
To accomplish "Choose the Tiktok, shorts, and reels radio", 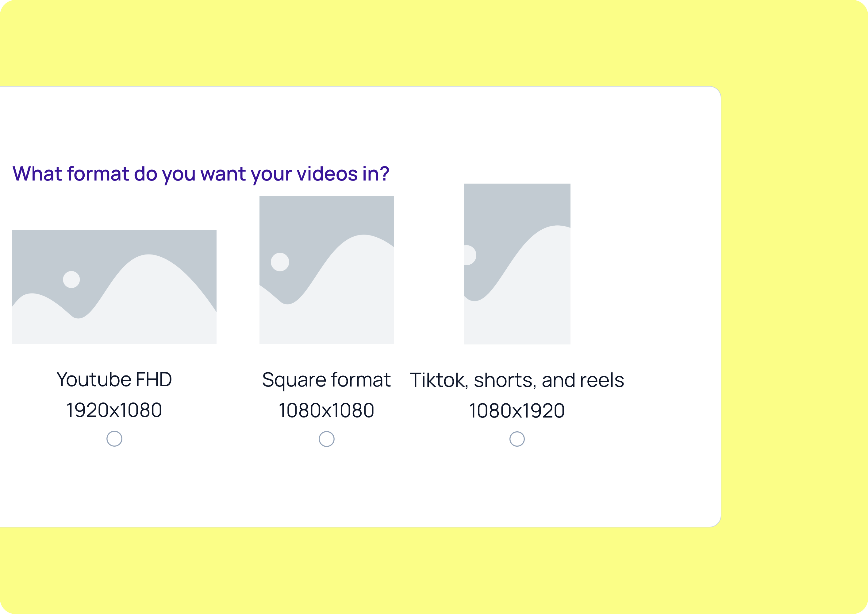I will 517,439.
